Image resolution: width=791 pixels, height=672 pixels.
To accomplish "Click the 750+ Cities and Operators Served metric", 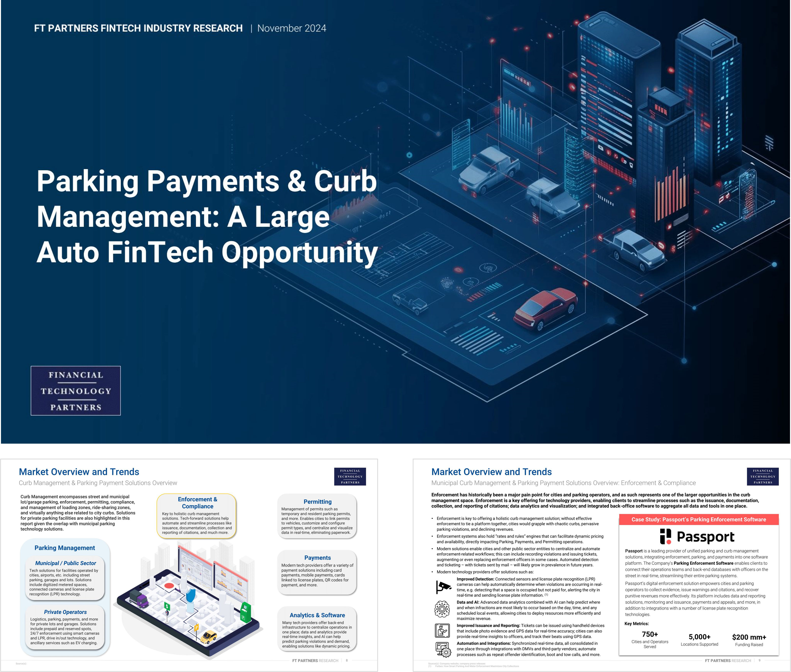I will coord(649,640).
